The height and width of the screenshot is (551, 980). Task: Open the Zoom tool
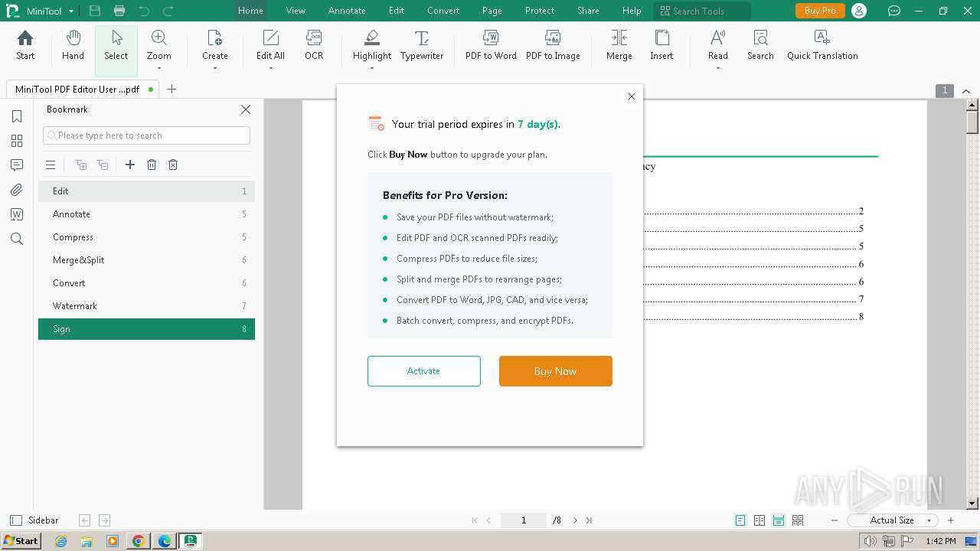point(159,45)
